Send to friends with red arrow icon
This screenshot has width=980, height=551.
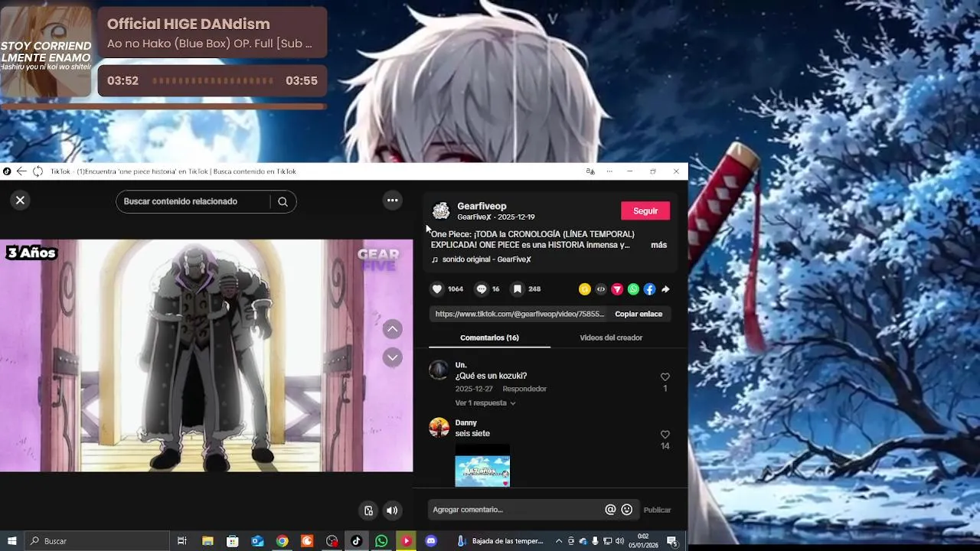[617, 289]
